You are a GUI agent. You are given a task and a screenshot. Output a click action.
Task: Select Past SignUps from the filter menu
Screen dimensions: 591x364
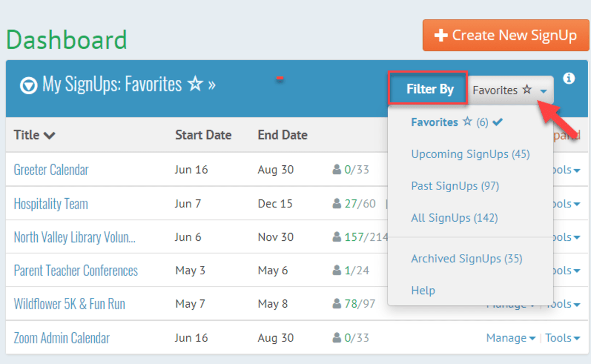[x=455, y=185]
